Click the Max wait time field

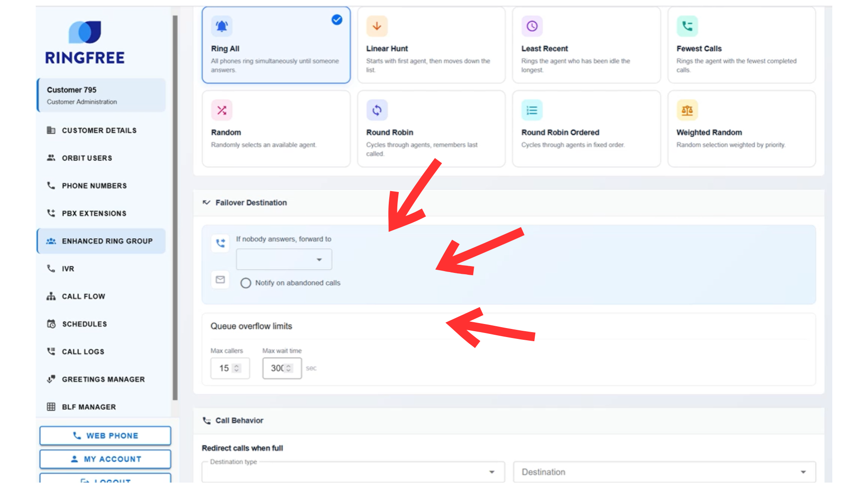coord(277,368)
